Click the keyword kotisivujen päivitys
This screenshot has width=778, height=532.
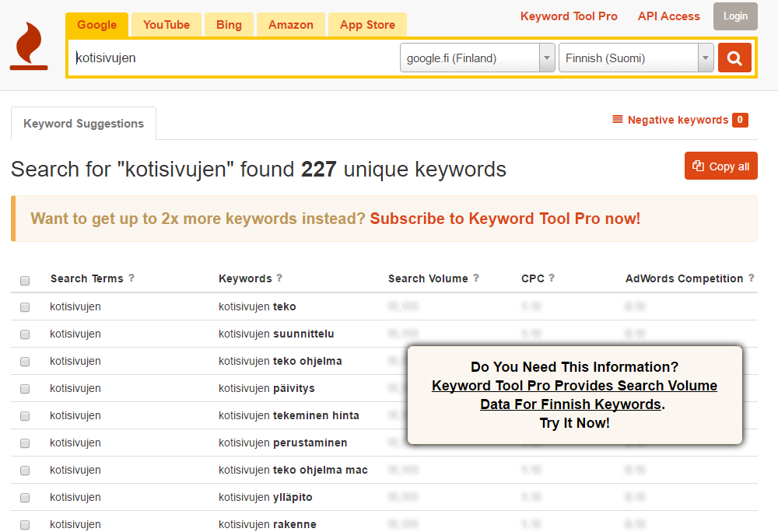[x=266, y=389]
